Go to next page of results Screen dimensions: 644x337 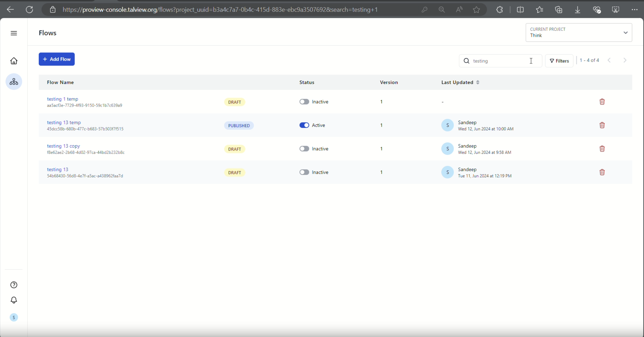[625, 60]
